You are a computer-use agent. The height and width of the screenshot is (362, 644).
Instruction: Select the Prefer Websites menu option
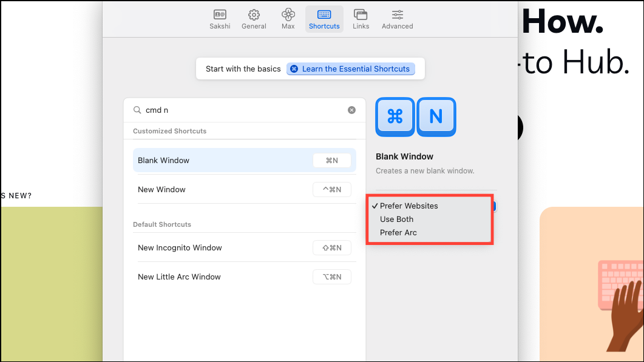[x=408, y=206]
